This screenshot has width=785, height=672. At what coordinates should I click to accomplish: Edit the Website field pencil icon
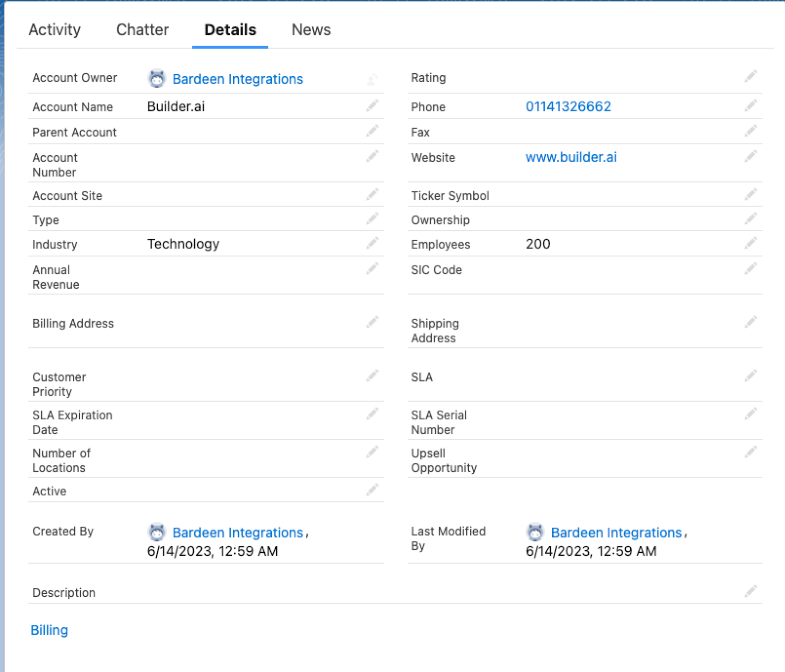click(751, 156)
